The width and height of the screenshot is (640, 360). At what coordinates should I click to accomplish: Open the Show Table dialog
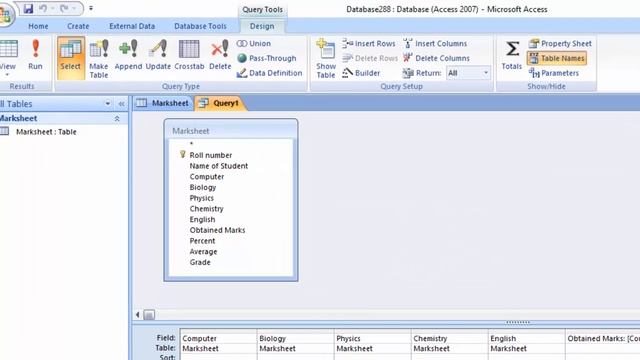coord(326,58)
